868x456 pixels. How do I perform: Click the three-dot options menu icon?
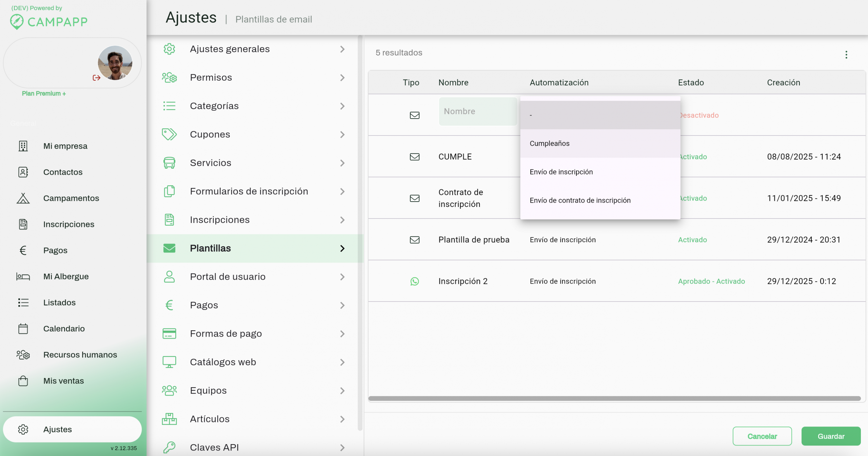pos(846,55)
